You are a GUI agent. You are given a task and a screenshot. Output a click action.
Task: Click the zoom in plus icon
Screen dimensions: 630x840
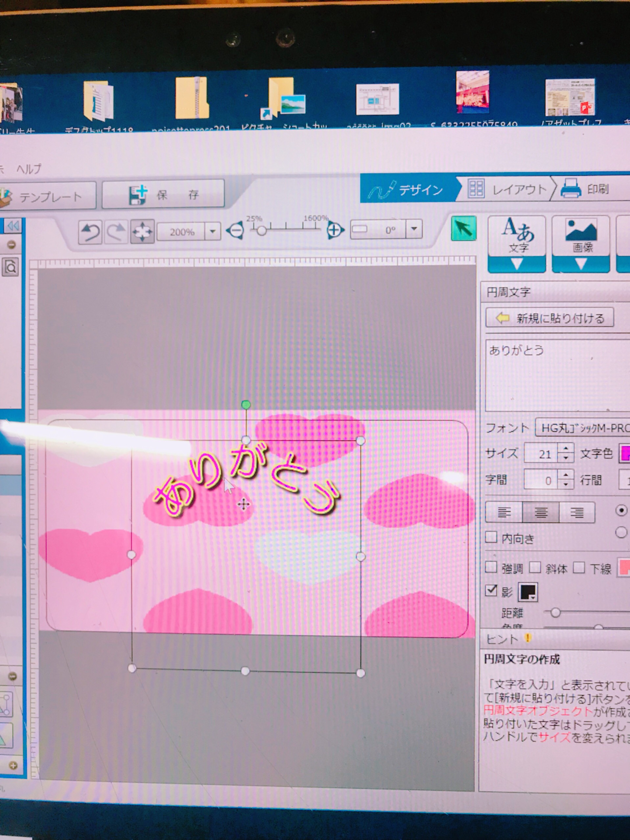tap(335, 229)
